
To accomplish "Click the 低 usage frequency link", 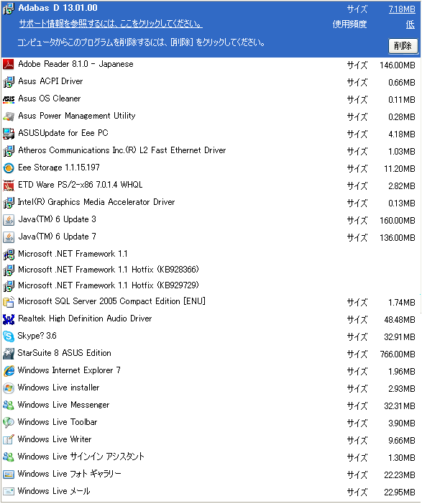I will coord(410,24).
